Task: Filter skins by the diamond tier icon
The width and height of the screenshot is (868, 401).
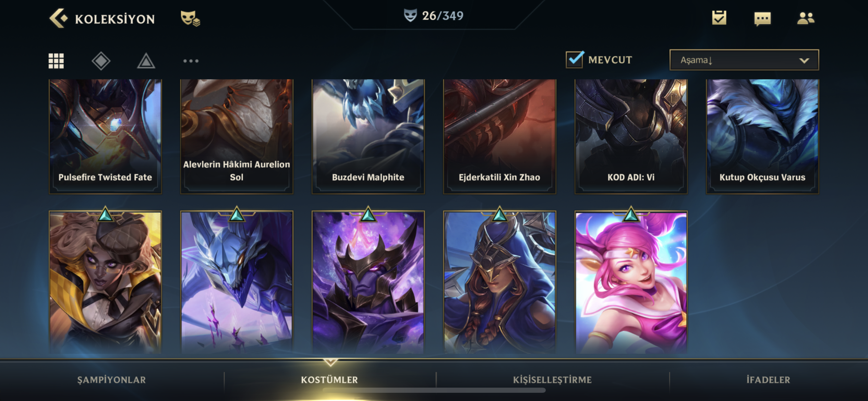Action: (x=101, y=61)
